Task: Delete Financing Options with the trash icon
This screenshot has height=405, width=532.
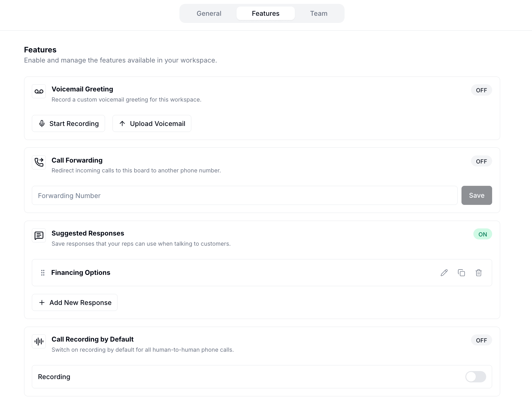Action: tap(479, 273)
